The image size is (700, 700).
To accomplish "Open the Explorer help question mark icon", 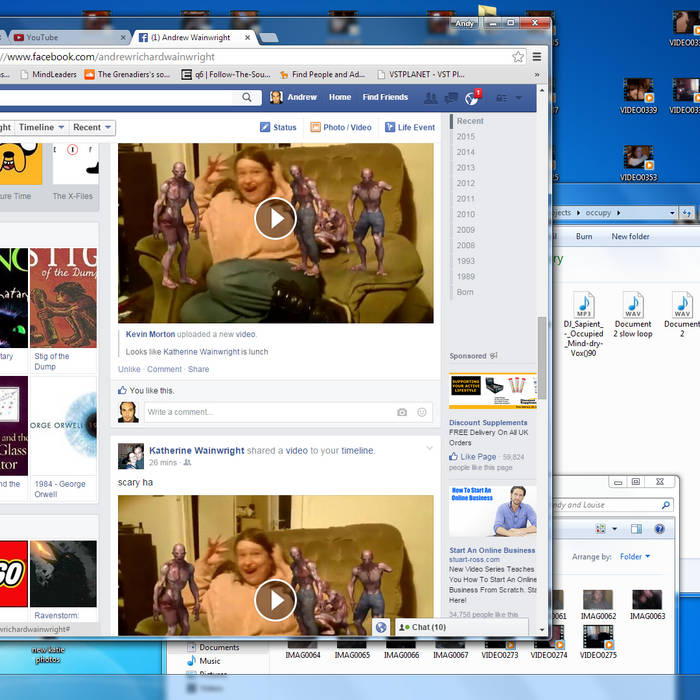I will (x=659, y=529).
